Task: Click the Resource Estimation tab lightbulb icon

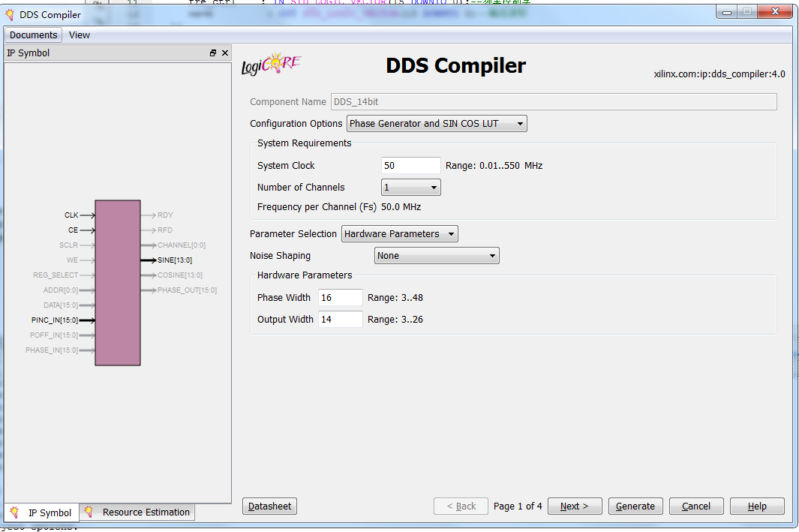Action: point(89,512)
